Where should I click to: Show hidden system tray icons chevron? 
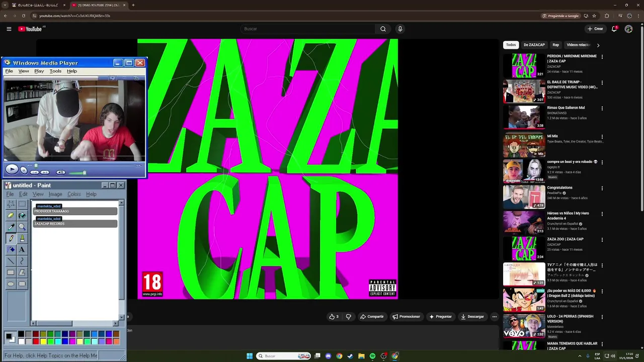580,356
